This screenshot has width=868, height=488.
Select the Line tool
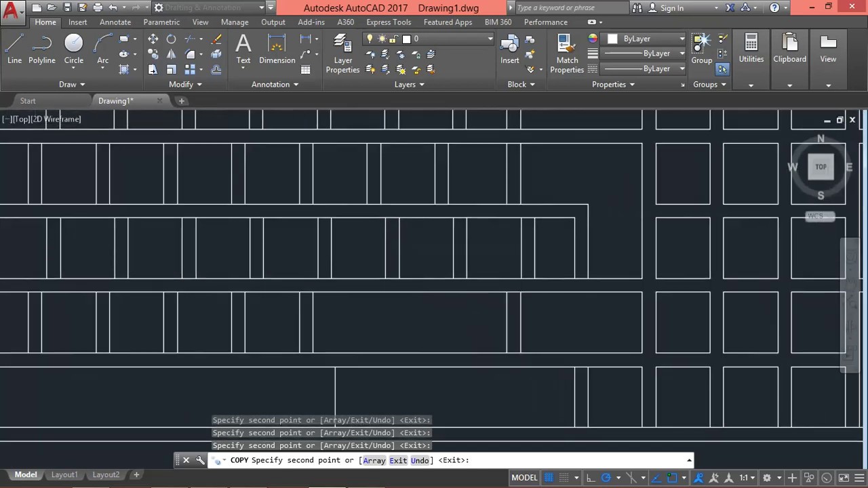[14, 49]
